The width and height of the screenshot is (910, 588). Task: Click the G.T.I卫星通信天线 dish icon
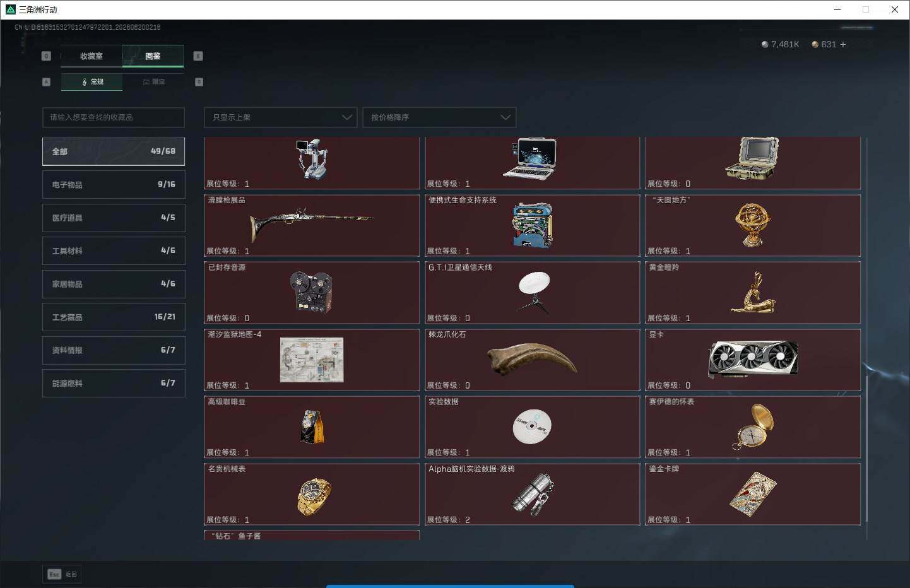(534, 293)
